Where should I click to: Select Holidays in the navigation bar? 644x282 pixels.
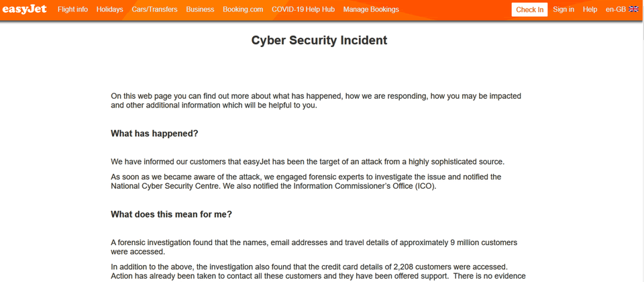point(109,9)
